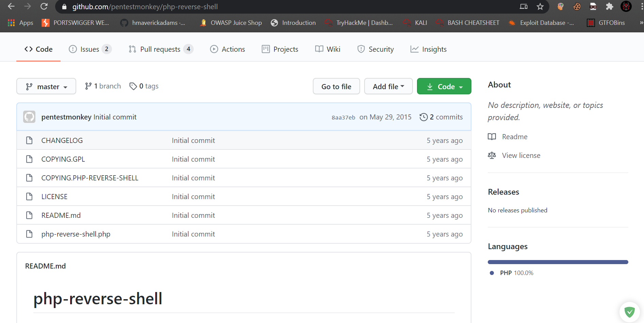Switch to the Issues tab
Screen dimensions: 644x323
coord(90,49)
